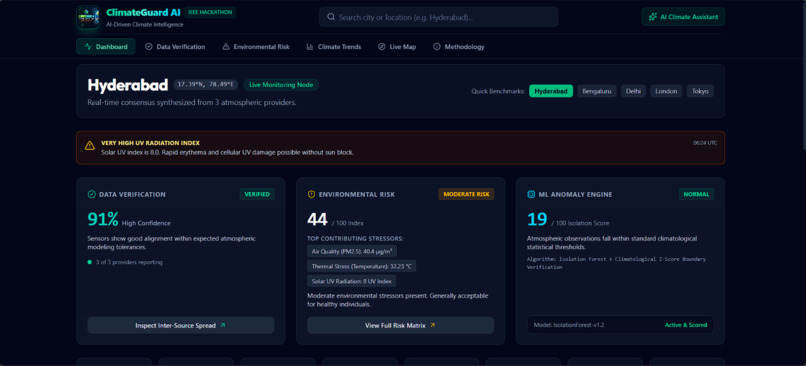Click the Active & Scored status text
The height and width of the screenshot is (366, 806).
(x=686, y=325)
